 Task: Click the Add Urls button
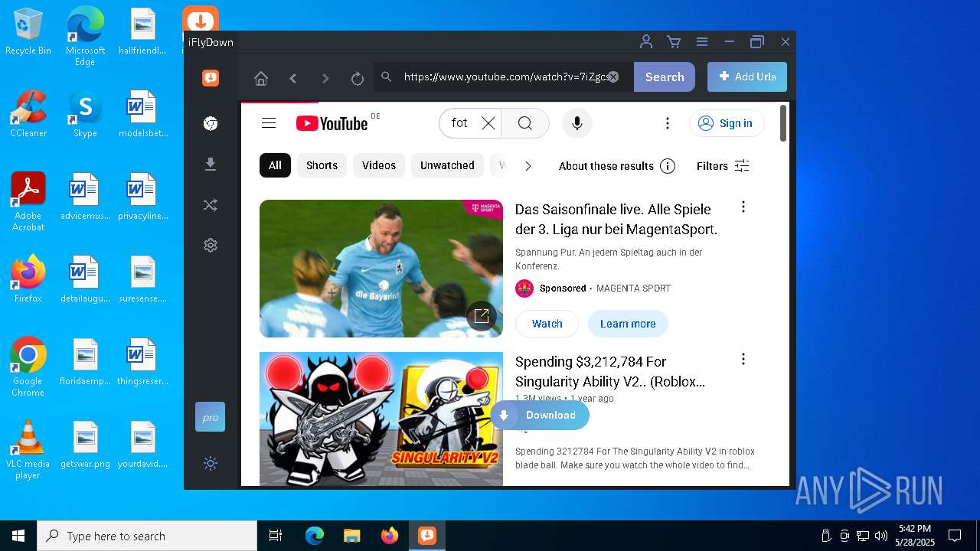747,77
